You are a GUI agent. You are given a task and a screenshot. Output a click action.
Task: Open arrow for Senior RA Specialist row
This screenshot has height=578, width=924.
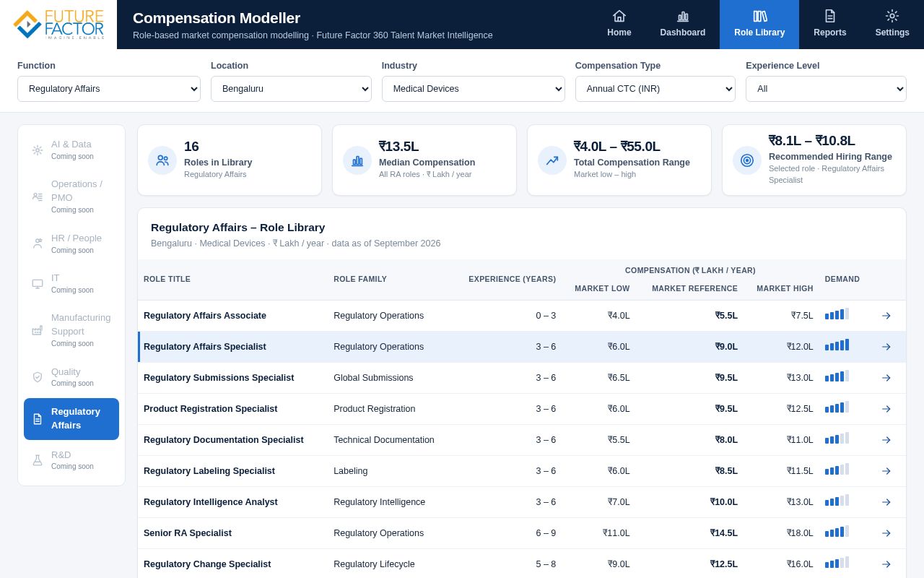tap(886, 533)
